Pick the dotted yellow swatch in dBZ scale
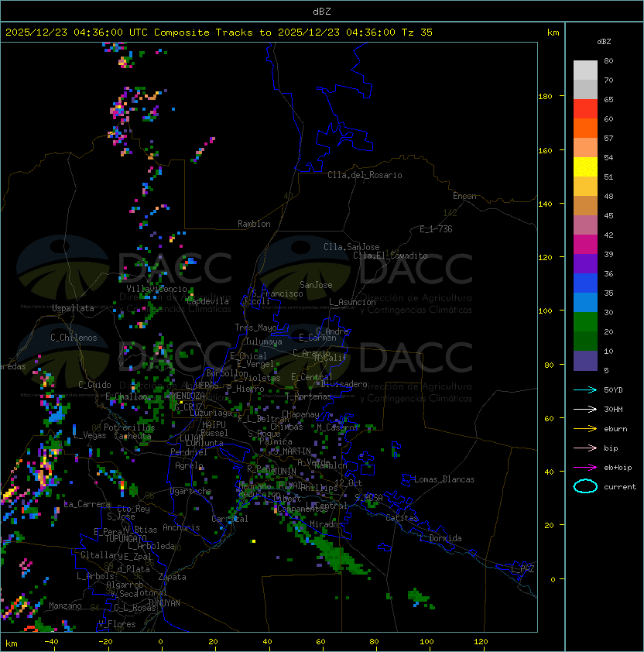This screenshot has height=652, width=644. pos(585,166)
